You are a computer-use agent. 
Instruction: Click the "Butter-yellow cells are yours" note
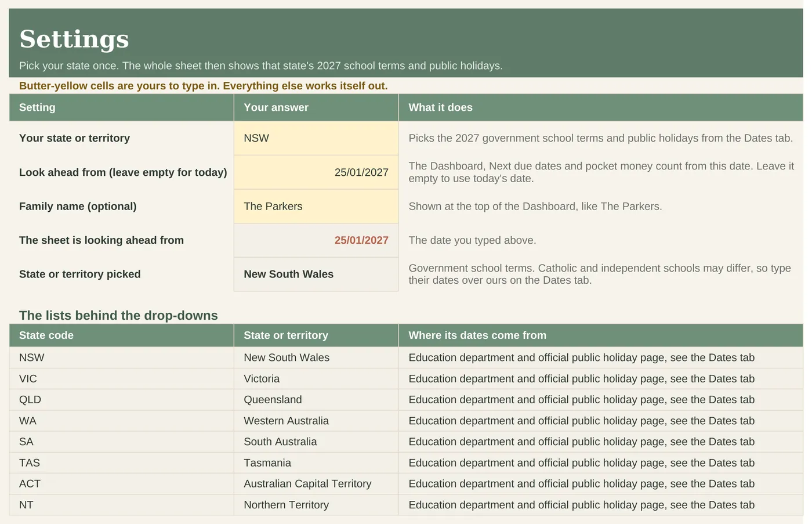(203, 86)
